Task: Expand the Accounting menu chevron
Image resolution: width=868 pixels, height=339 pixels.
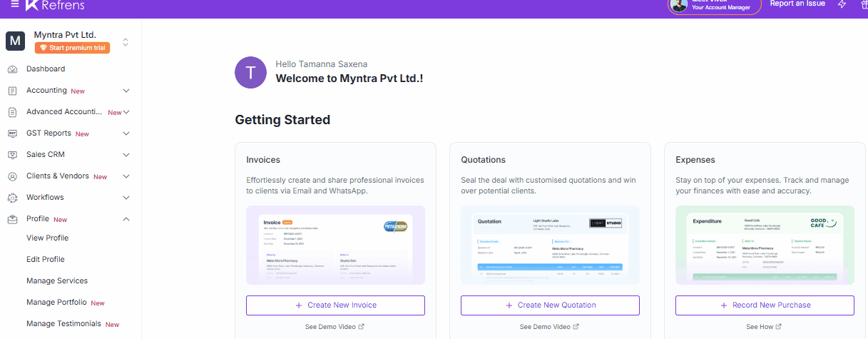Action: [126, 91]
